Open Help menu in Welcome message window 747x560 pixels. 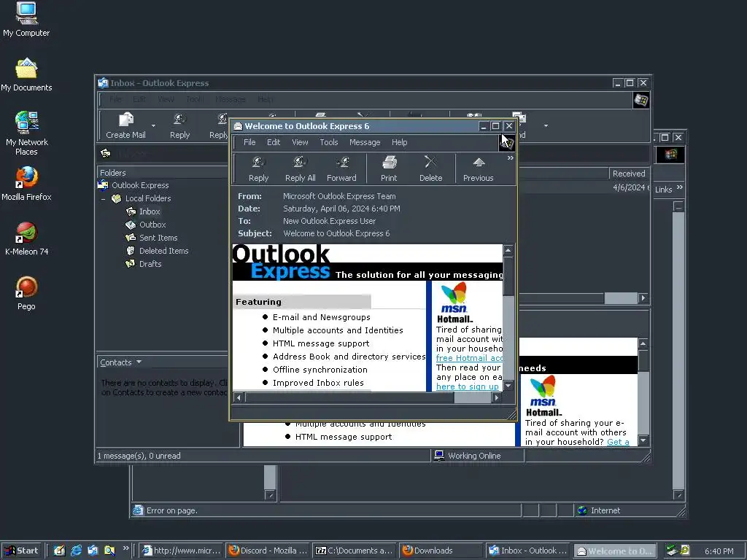tap(400, 142)
